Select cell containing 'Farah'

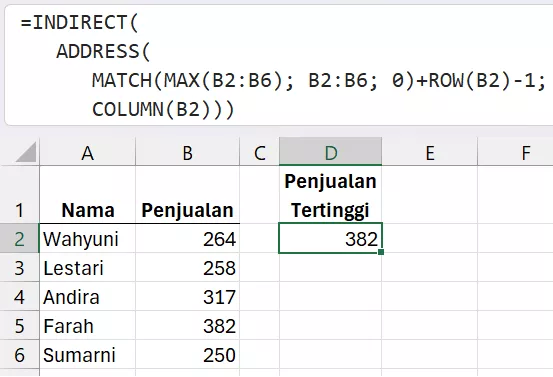[87, 325]
